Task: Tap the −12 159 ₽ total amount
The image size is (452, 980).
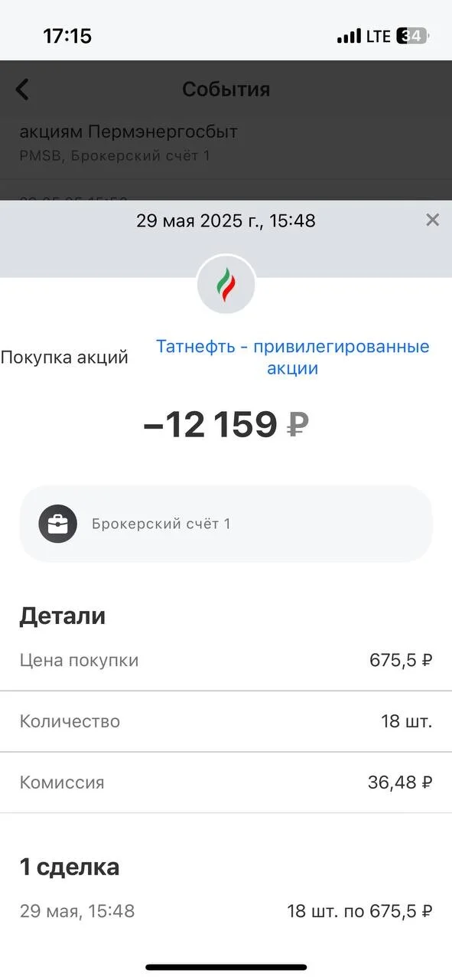Action: (x=226, y=424)
